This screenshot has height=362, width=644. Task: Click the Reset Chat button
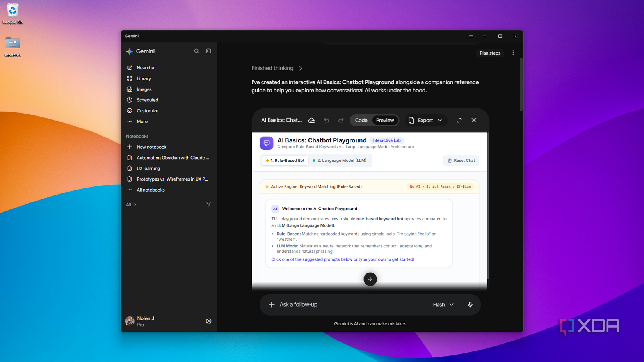point(461,160)
